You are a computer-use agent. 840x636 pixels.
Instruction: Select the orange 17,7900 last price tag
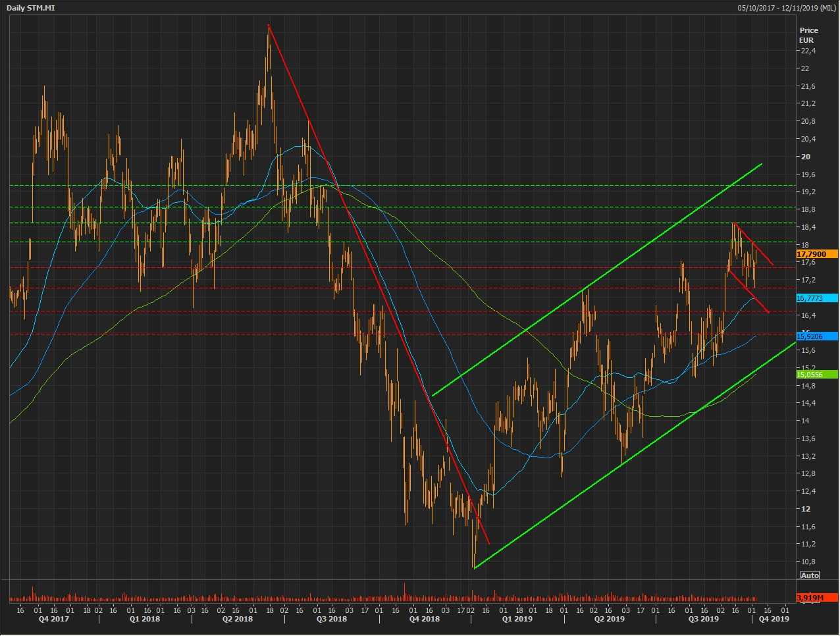816,254
